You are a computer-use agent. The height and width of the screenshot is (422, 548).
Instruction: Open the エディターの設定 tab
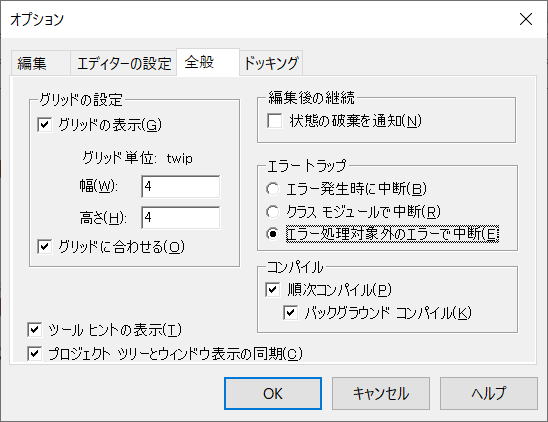[123, 64]
